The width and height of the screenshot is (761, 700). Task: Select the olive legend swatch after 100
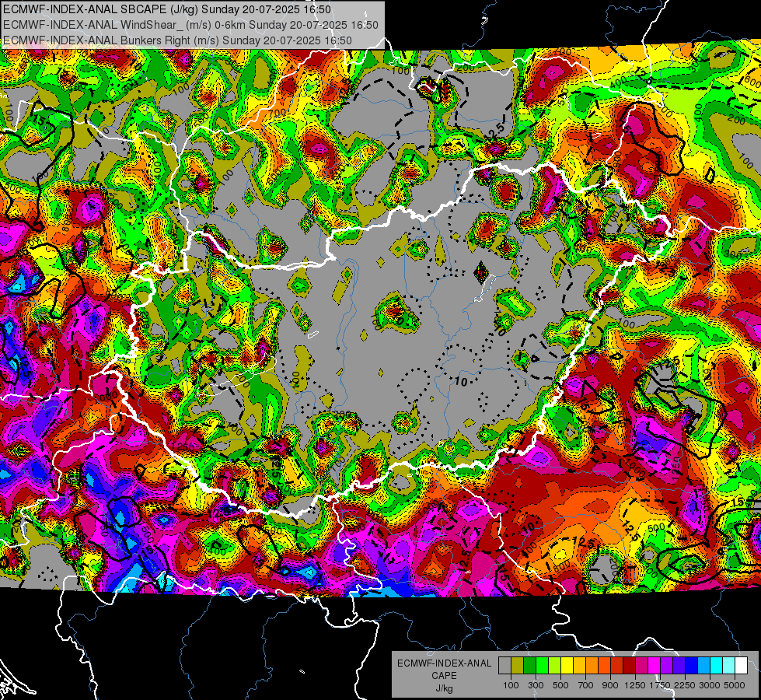click(x=517, y=666)
